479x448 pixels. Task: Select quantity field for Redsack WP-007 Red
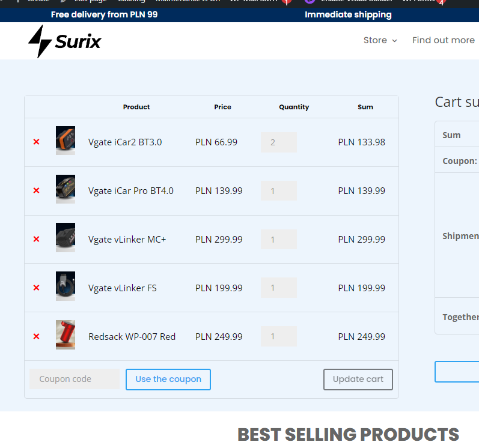(279, 336)
